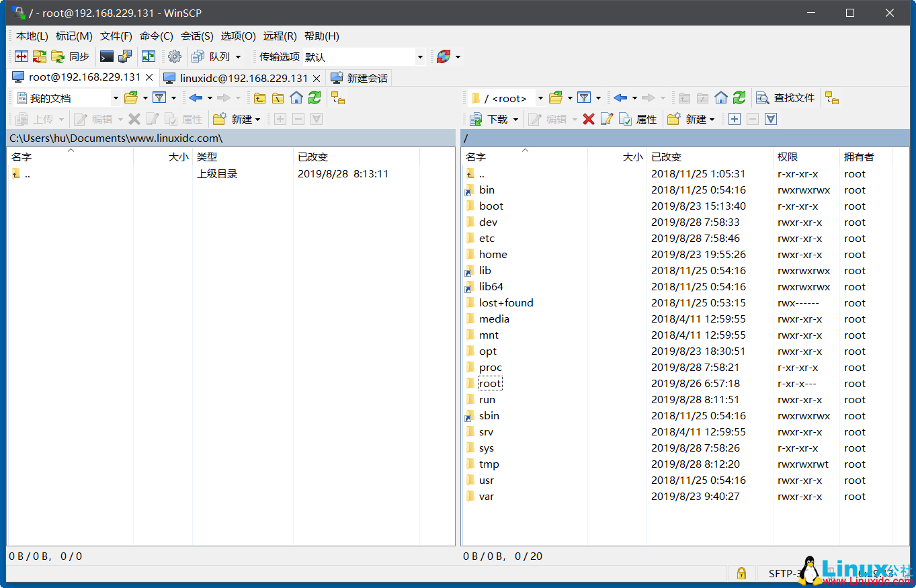The image size is (916, 588).
Task: Click the Queue (队列) button
Action: (x=211, y=56)
